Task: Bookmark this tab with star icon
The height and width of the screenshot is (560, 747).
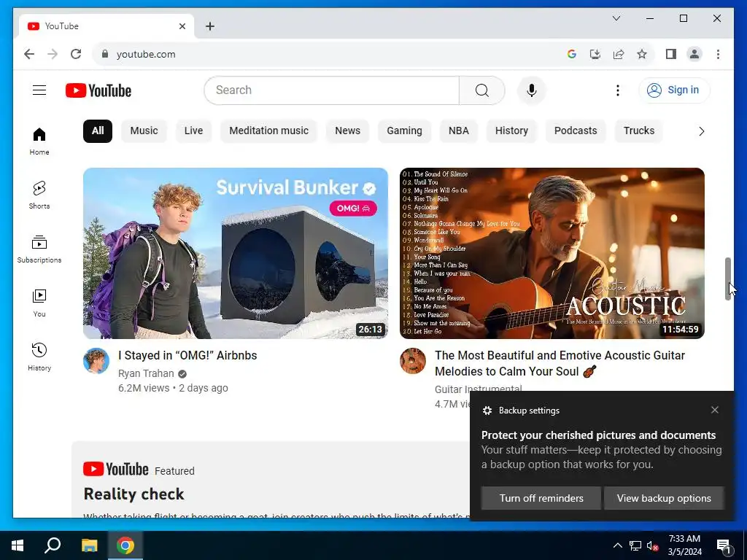Action: (642, 54)
